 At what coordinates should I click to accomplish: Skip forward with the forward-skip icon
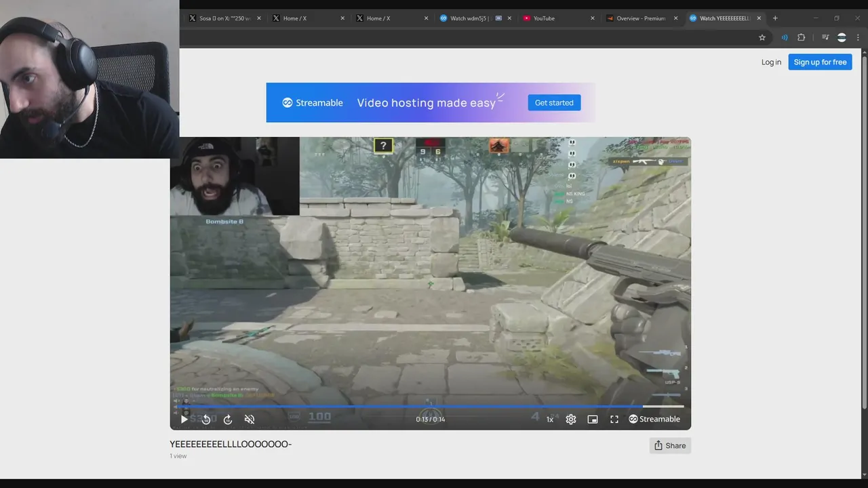228,420
